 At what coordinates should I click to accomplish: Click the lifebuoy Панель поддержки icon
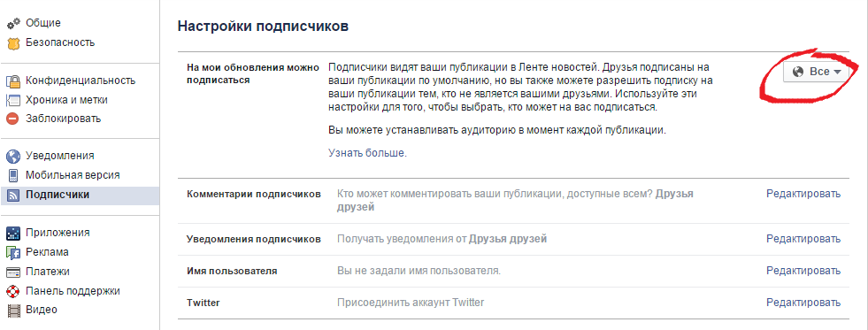pyautogui.click(x=12, y=291)
